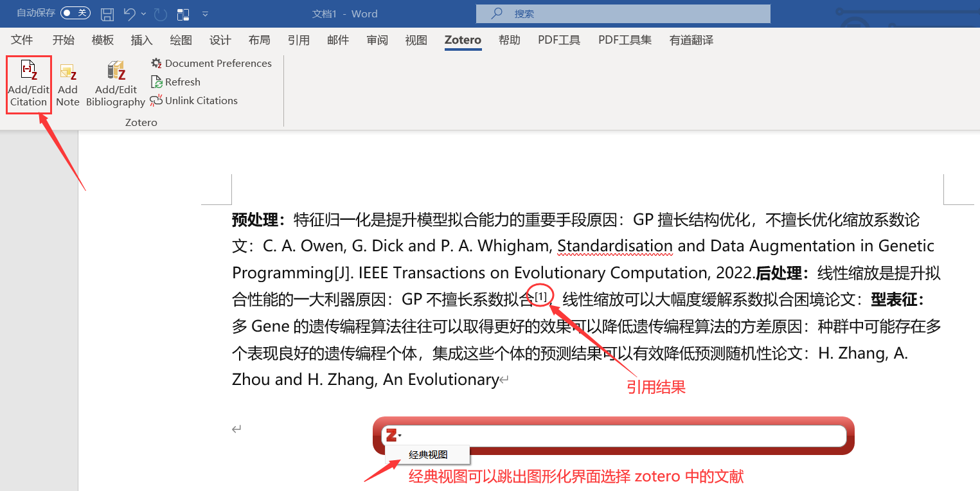The image size is (980, 491).
Task: Click the search box in title bar
Action: coord(623,13)
